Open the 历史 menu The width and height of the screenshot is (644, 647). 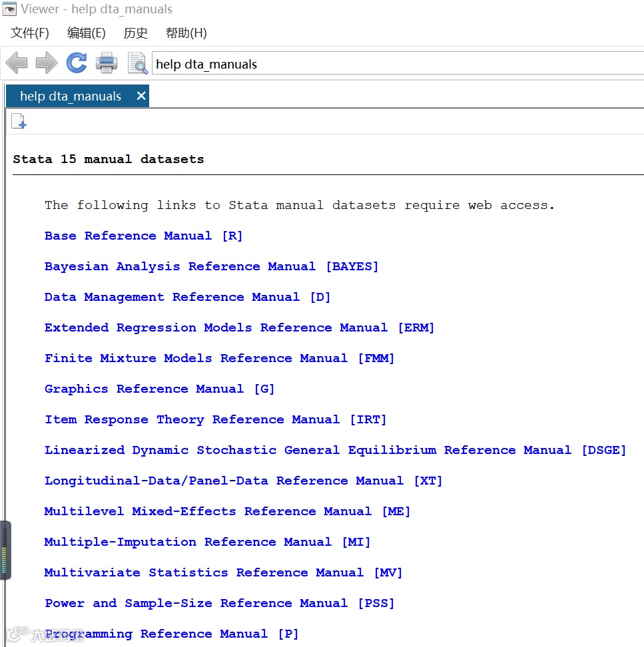(135, 33)
